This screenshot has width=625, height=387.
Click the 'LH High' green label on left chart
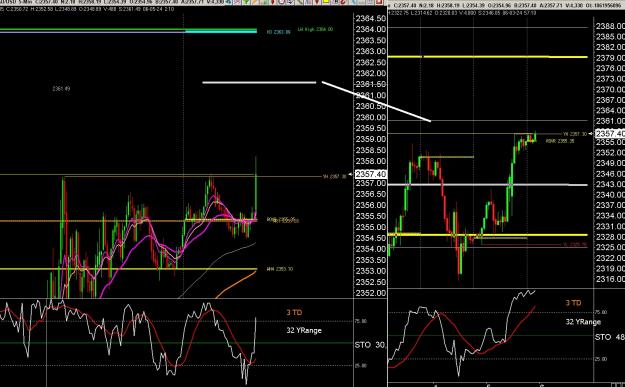[x=315, y=29]
